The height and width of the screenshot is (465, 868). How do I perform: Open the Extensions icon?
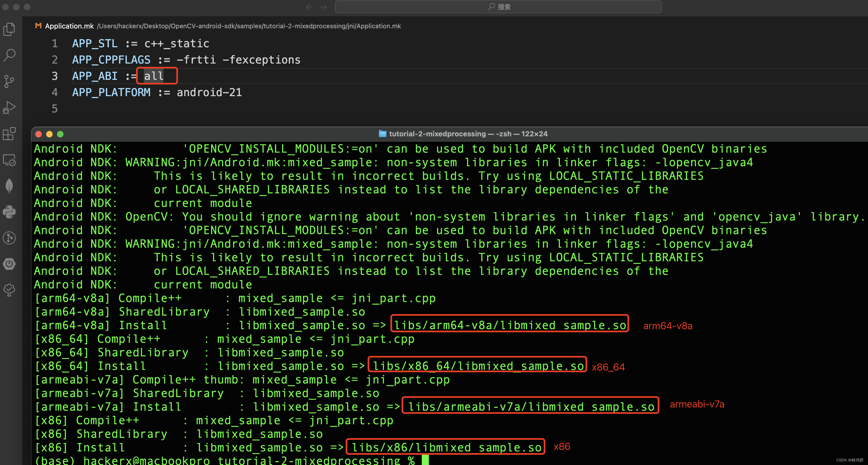(x=9, y=134)
